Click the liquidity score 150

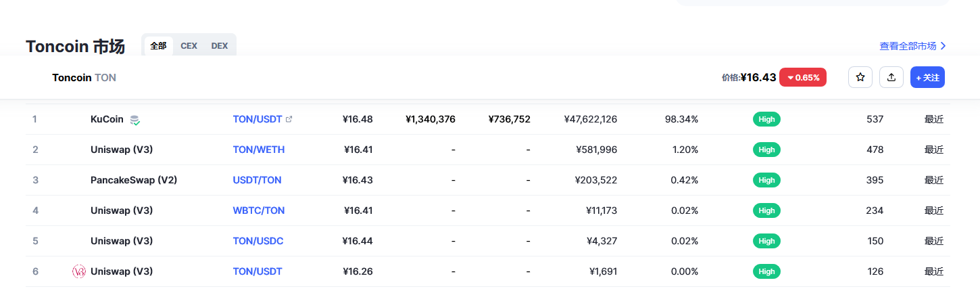875,241
